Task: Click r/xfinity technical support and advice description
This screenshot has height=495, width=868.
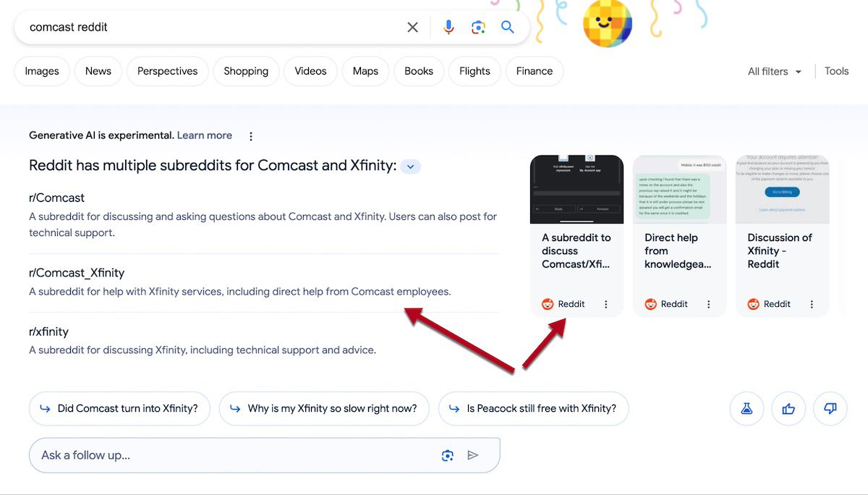Action: (203, 351)
